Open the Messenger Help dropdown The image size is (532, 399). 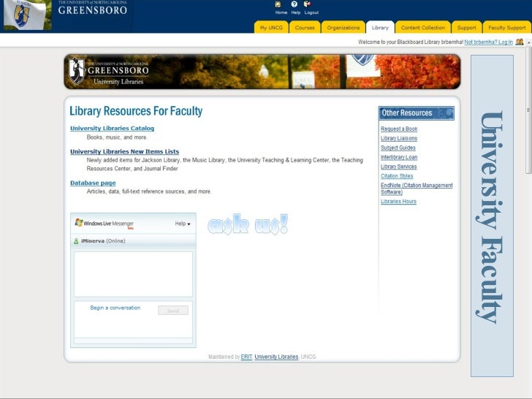click(x=183, y=224)
